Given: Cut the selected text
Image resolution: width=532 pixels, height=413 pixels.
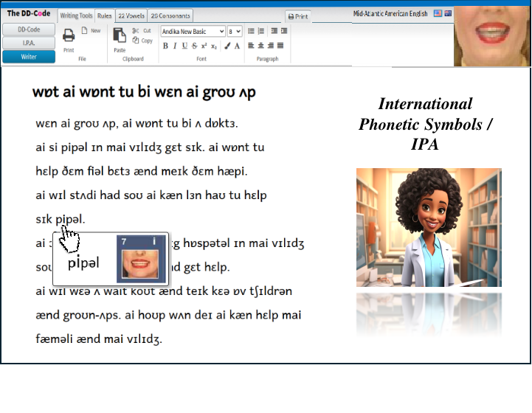Looking at the screenshot, I should [x=142, y=30].
